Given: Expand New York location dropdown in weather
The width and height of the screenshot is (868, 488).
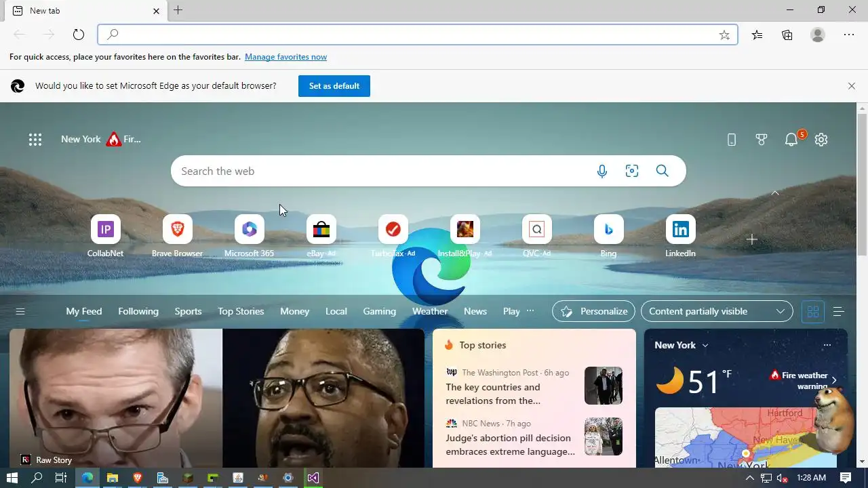Looking at the screenshot, I should [705, 345].
